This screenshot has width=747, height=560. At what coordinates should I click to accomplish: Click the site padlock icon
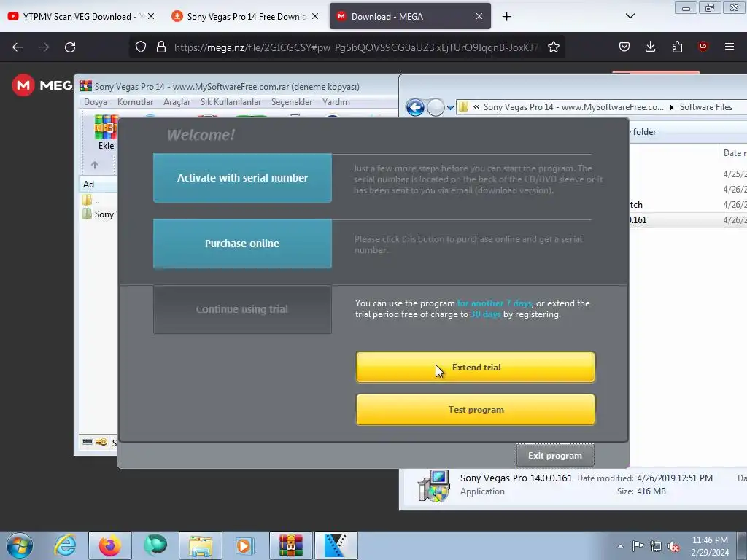(x=161, y=47)
